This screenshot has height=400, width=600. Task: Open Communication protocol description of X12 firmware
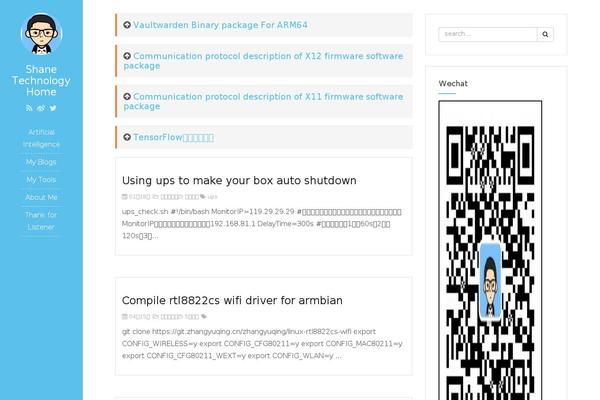point(263,61)
